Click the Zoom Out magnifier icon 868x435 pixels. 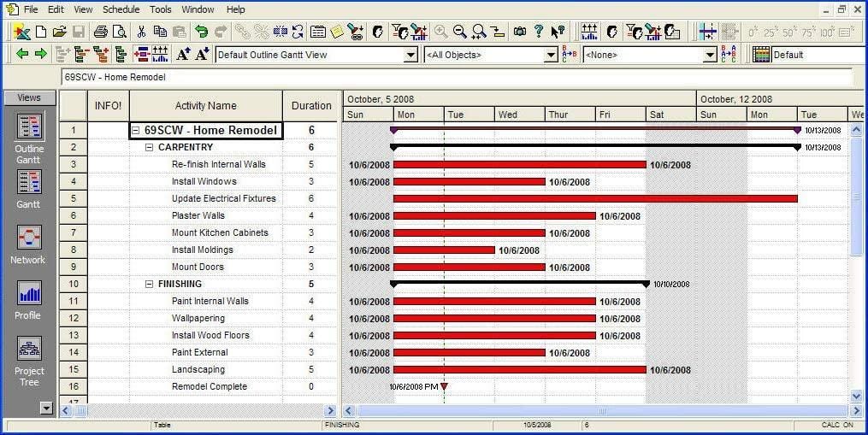460,32
